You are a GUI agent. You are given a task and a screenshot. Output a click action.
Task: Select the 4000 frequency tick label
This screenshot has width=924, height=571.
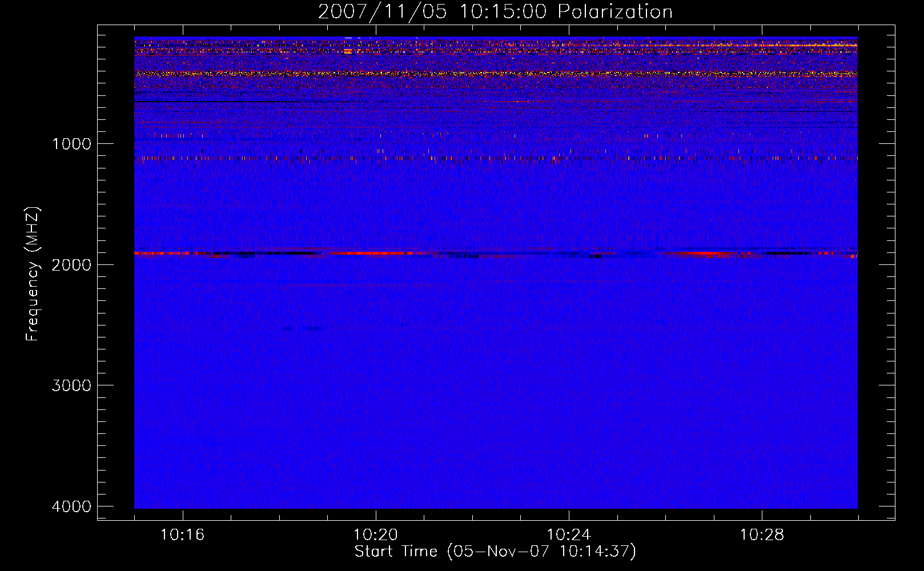tap(71, 506)
